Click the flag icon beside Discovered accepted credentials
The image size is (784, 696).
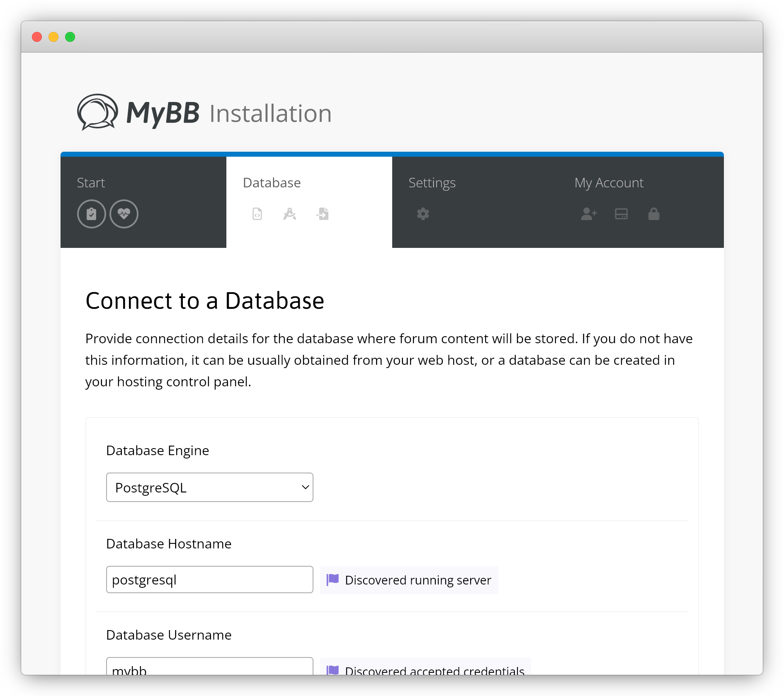pos(333,670)
